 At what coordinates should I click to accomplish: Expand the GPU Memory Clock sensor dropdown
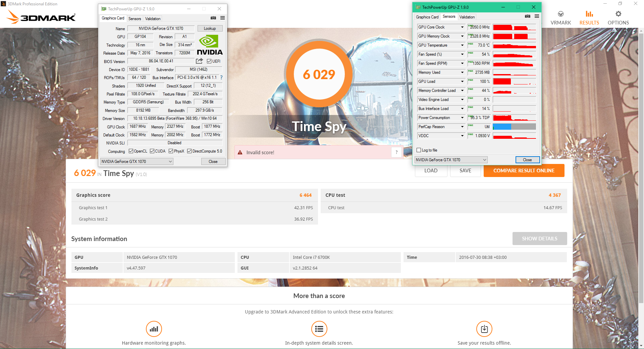point(462,36)
